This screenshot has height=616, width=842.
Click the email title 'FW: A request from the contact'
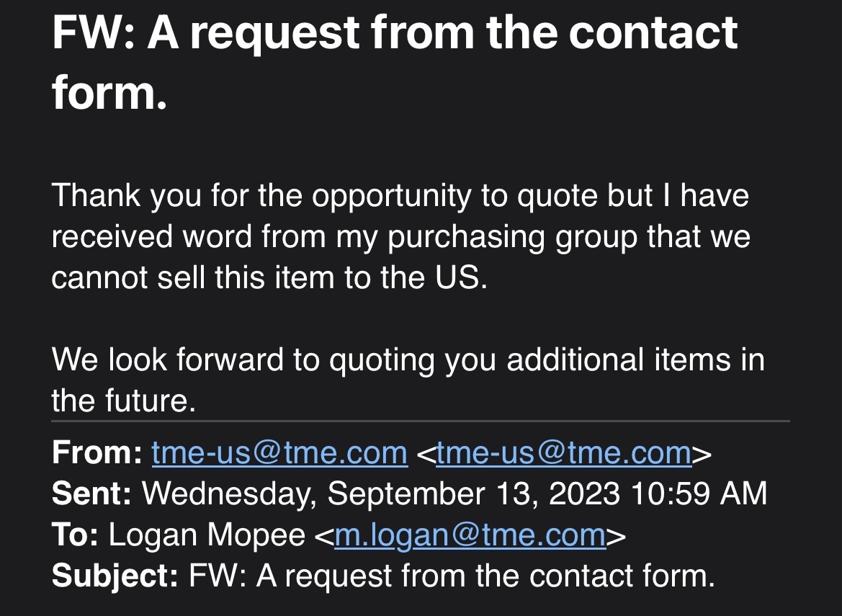pos(395,32)
